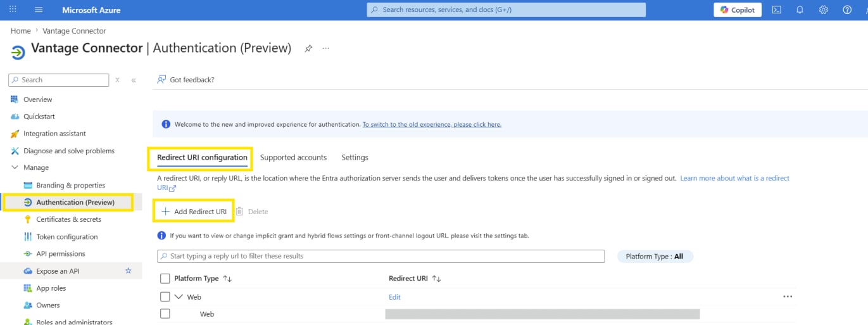This screenshot has height=325, width=868.
Task: Click the switch to old experience link
Action: pyautogui.click(x=432, y=124)
